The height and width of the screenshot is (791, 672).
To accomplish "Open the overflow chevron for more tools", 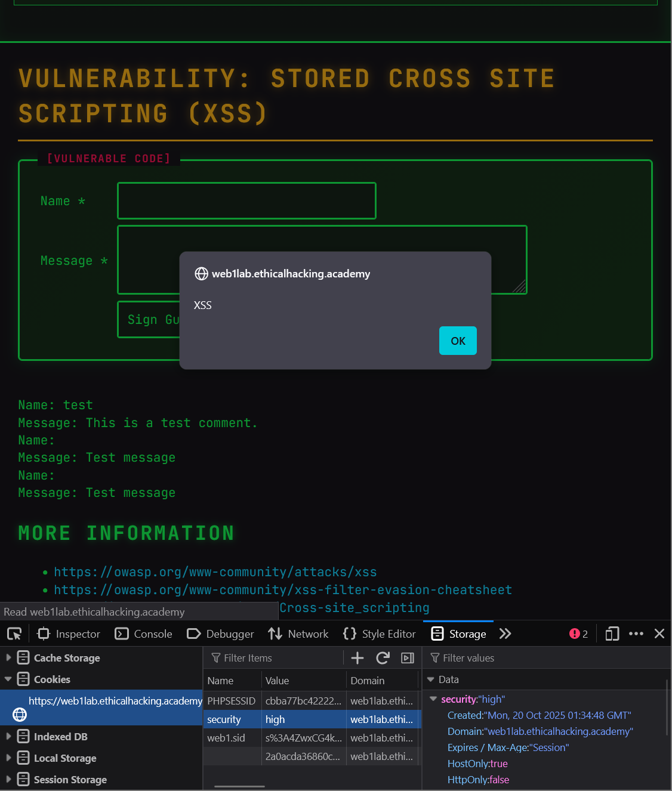I will [x=505, y=634].
